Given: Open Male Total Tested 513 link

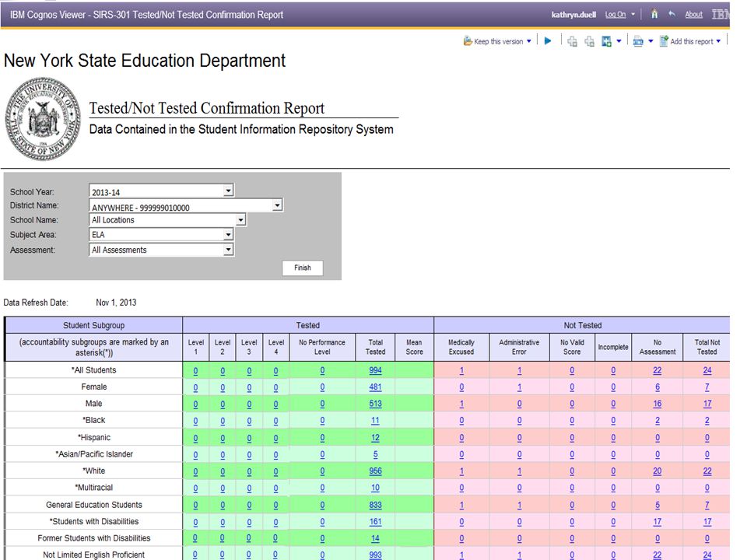Looking at the screenshot, I should tap(375, 404).
